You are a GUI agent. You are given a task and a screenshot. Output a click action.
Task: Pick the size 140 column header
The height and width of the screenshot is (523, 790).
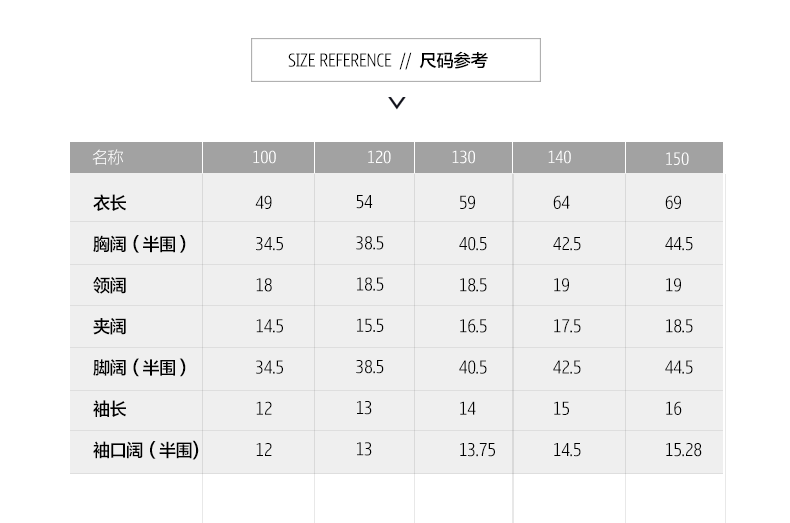coord(559,158)
